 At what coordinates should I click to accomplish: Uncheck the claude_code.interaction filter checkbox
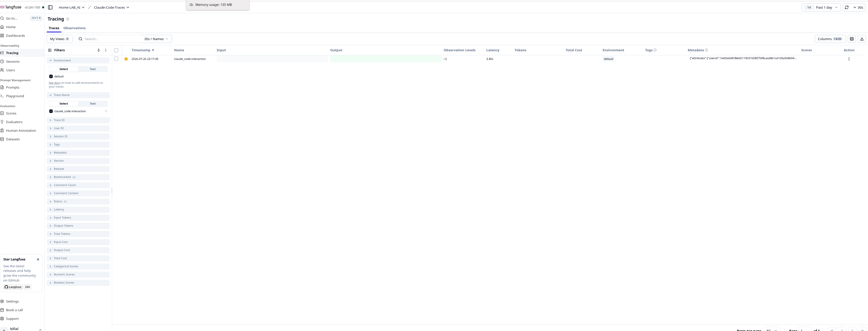pyautogui.click(x=51, y=111)
